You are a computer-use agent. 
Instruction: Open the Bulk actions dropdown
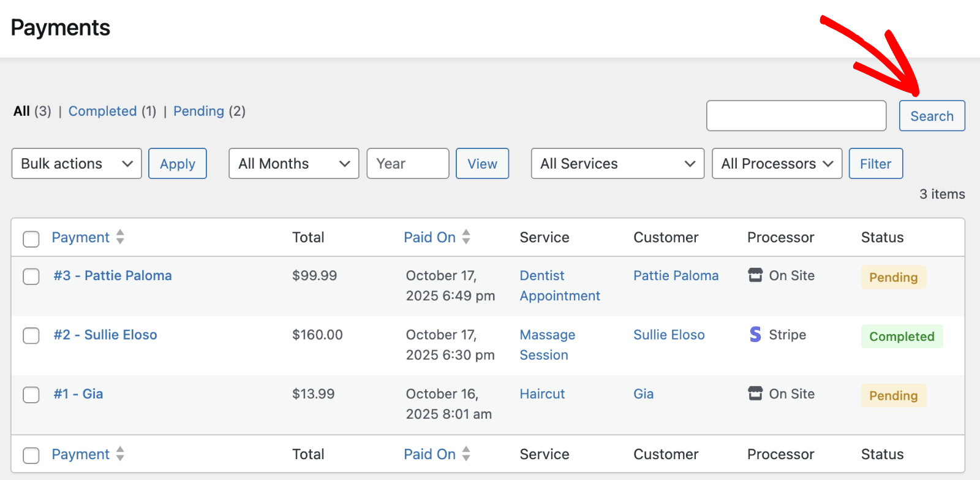click(x=77, y=164)
